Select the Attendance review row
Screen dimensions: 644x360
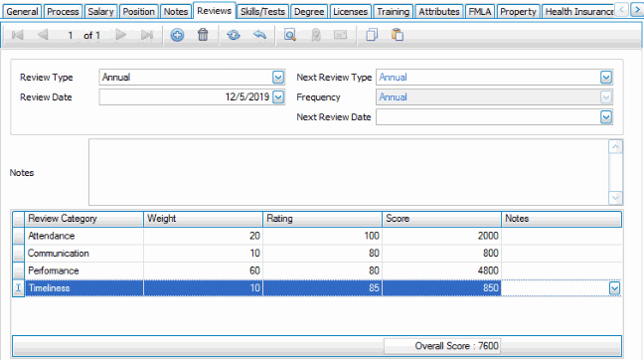tap(317, 236)
